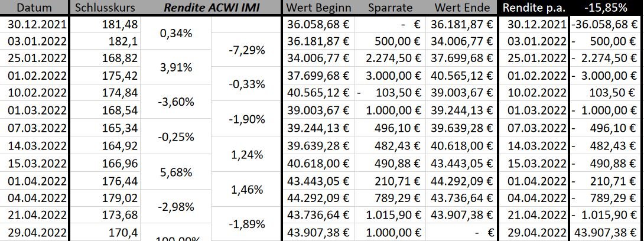
Task: Select the 3,91% return cell
Action: [176, 67]
